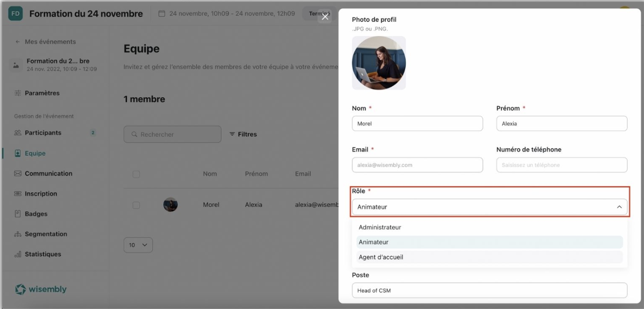Image resolution: width=644 pixels, height=309 pixels.
Task: Click the profile photo thumbnail
Action: (379, 63)
